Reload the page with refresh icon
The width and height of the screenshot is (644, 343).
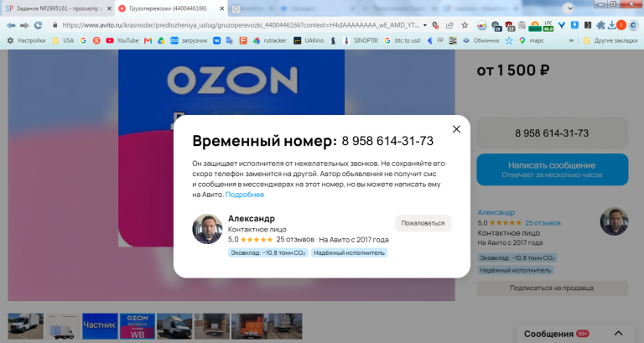39,25
